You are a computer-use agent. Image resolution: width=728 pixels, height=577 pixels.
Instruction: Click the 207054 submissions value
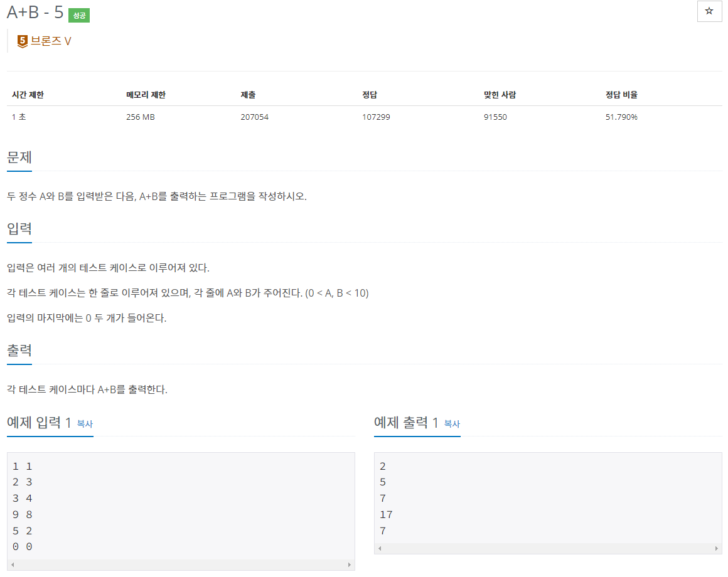pos(254,117)
